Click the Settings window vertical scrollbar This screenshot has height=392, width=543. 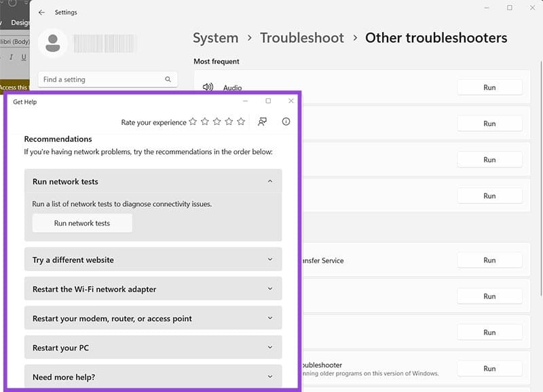pos(541,178)
